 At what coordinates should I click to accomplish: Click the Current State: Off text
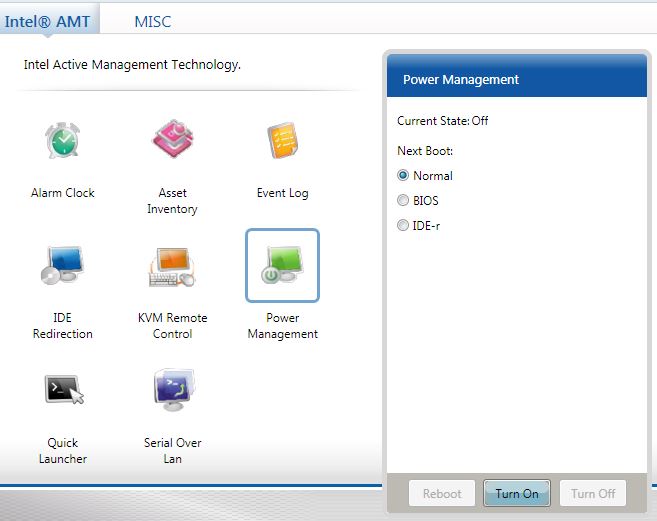pos(442,121)
